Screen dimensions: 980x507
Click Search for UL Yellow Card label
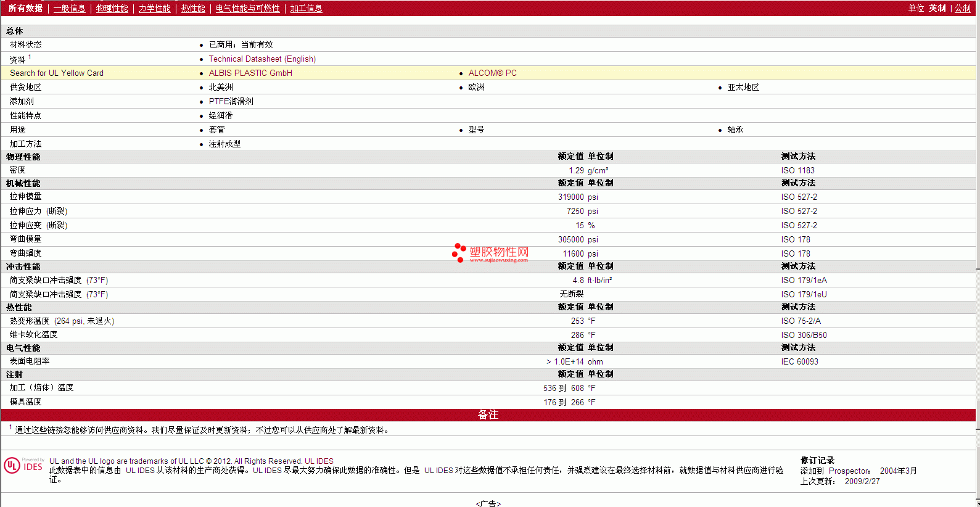pos(57,73)
